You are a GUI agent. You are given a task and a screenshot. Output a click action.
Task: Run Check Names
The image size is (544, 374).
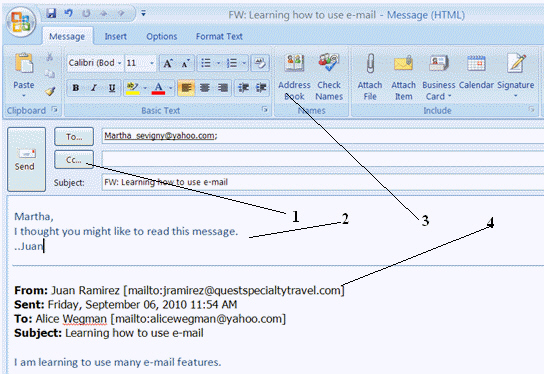[329, 77]
